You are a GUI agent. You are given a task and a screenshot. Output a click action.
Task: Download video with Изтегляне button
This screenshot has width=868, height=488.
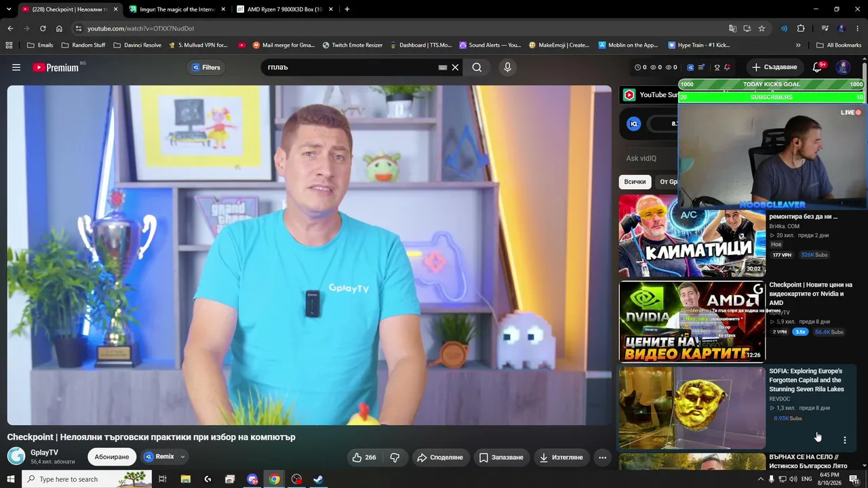[x=561, y=457]
